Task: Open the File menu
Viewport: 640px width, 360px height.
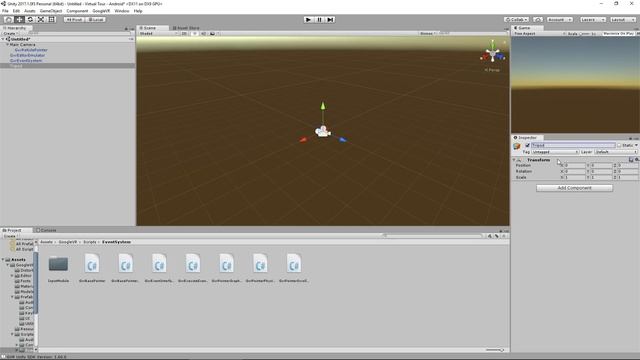Action: (x=5, y=11)
